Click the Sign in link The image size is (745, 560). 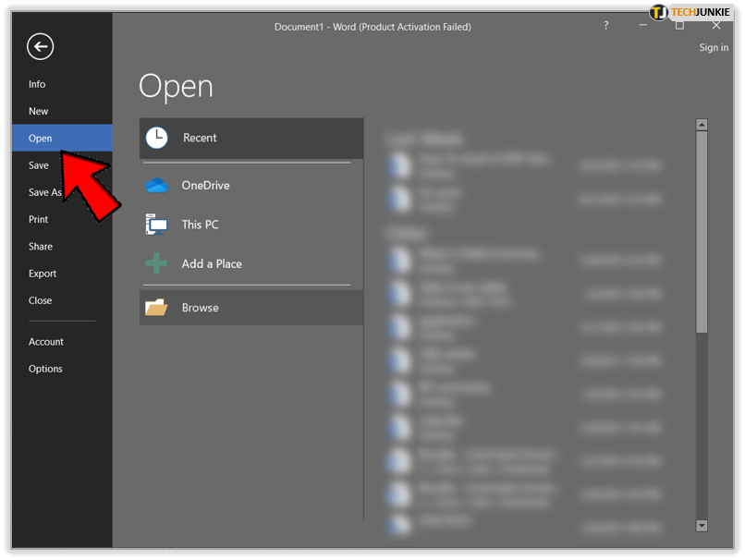[x=714, y=47]
